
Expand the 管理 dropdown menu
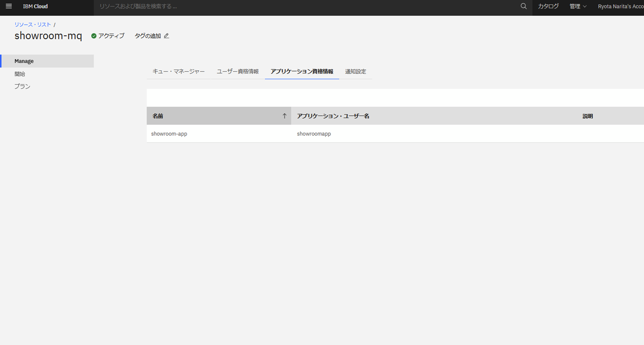pos(578,6)
